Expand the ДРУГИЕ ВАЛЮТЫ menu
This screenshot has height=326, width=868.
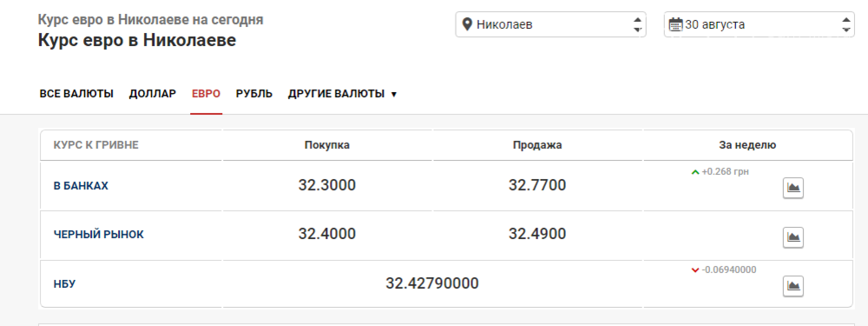point(342,94)
